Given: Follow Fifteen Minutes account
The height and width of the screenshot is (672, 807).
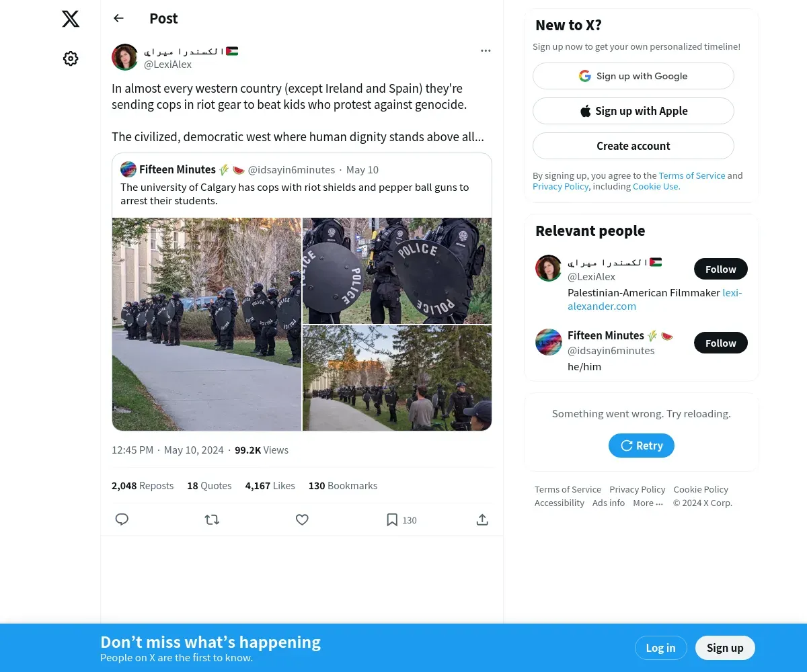Looking at the screenshot, I should (721, 343).
